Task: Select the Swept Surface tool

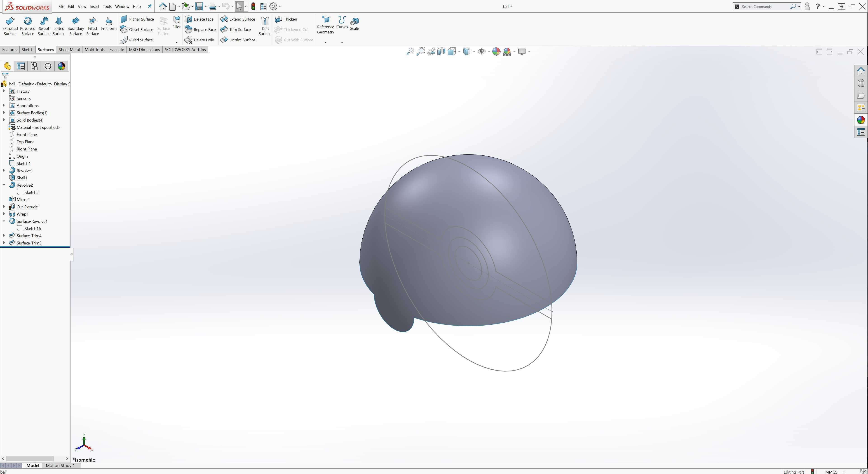Action: (44, 26)
